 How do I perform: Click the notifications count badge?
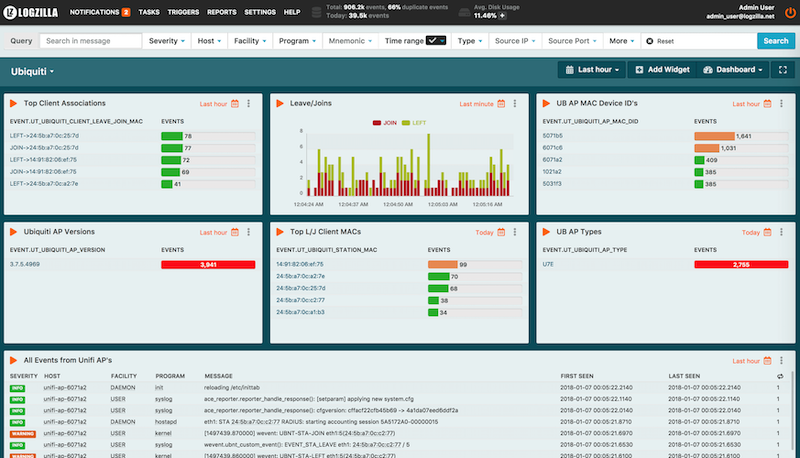[126, 12]
